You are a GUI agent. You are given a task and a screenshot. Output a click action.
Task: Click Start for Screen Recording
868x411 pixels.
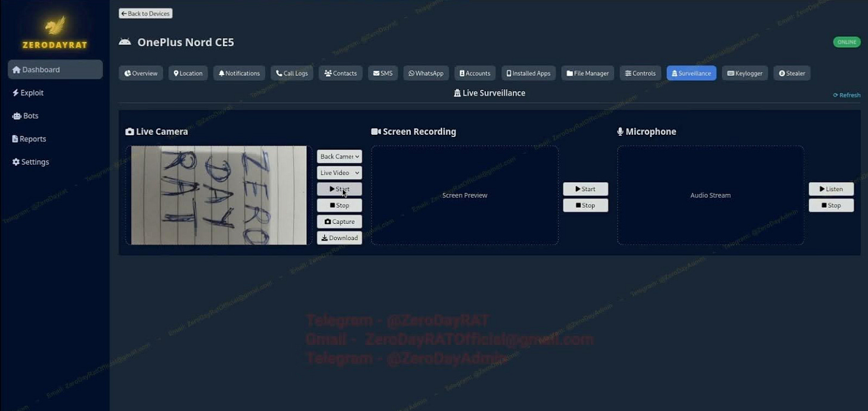click(x=585, y=189)
